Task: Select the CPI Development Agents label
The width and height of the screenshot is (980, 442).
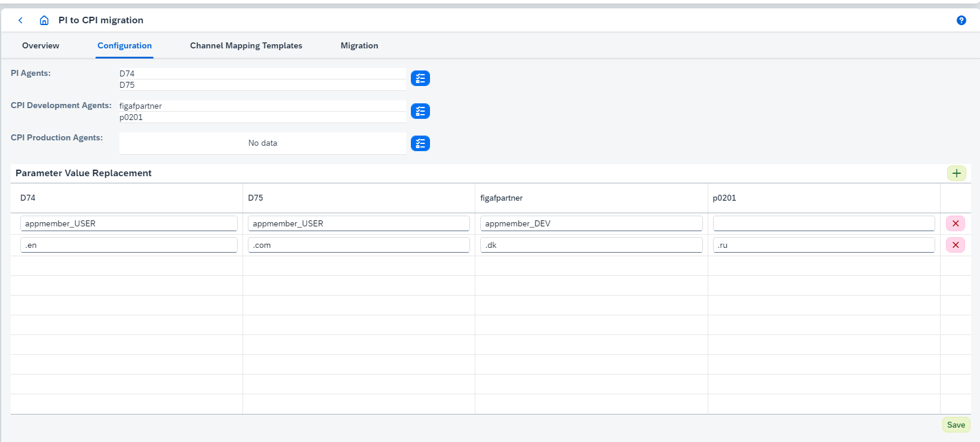Action: 61,105
